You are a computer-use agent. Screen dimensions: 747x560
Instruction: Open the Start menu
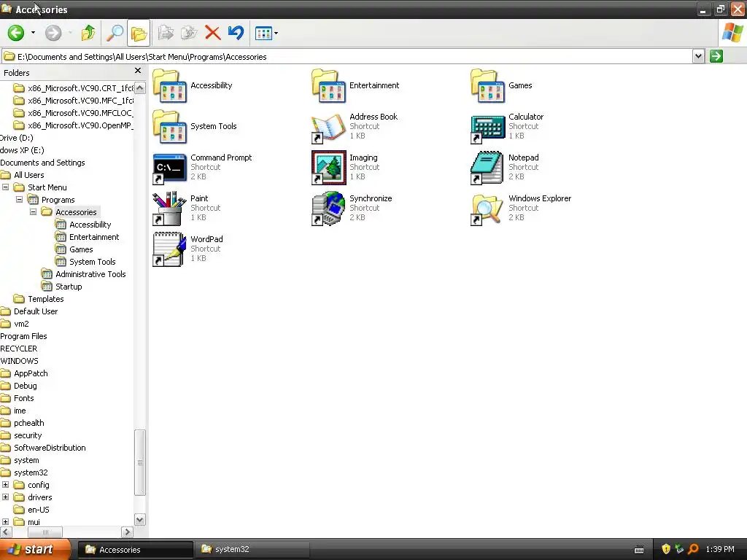click(35, 549)
